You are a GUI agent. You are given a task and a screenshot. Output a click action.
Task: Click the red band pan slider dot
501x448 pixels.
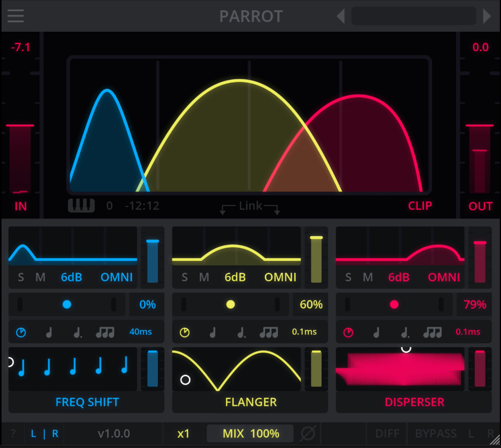point(394,304)
